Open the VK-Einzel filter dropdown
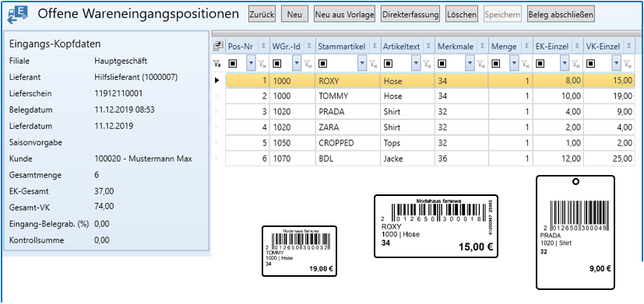Screen dimensions: 644x304 click(x=617, y=64)
